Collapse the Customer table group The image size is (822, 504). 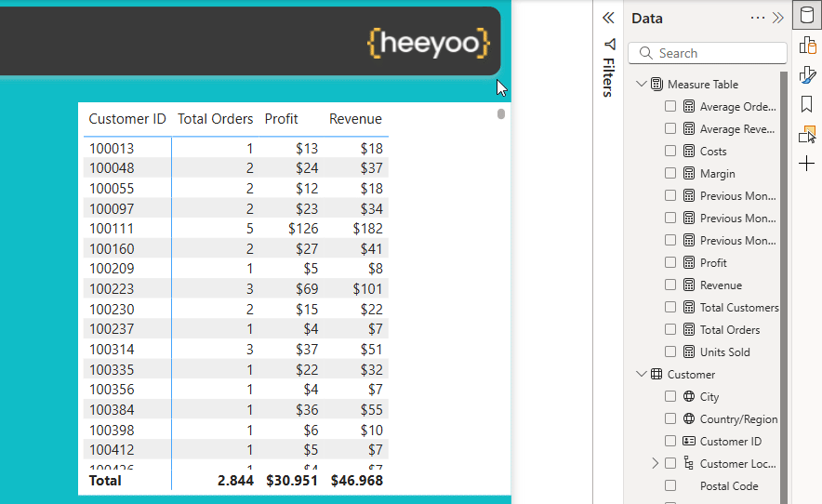[641, 374]
